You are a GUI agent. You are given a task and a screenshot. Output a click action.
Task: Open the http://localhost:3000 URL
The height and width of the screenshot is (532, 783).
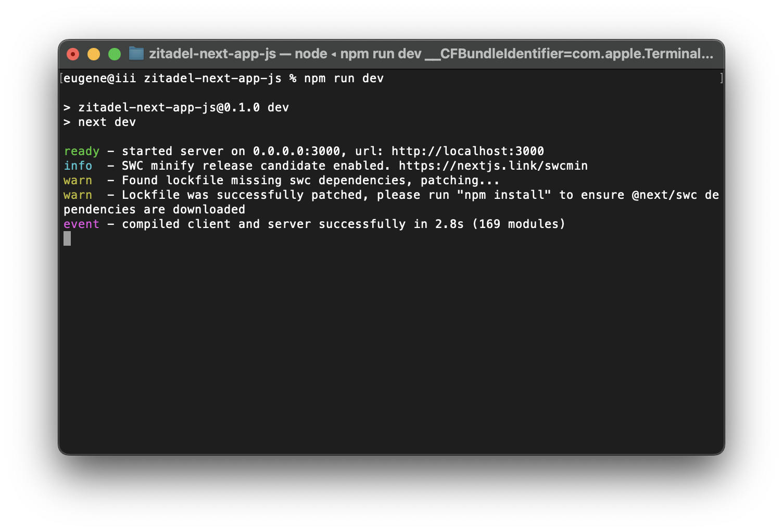pos(468,151)
